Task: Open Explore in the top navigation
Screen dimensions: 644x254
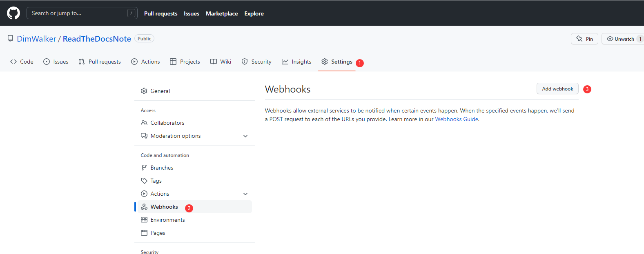Action: click(254, 13)
